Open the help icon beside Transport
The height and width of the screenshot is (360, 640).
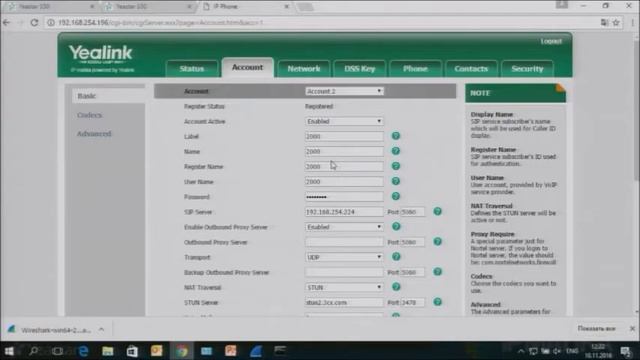[x=396, y=257]
